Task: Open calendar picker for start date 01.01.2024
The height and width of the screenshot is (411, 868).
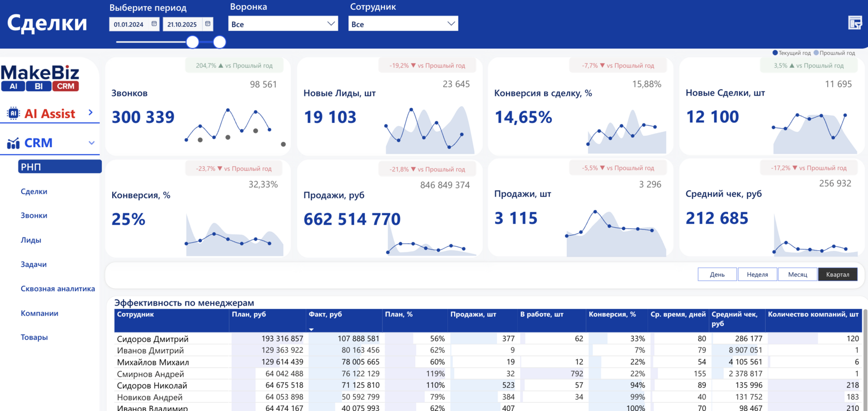Action: tap(154, 24)
